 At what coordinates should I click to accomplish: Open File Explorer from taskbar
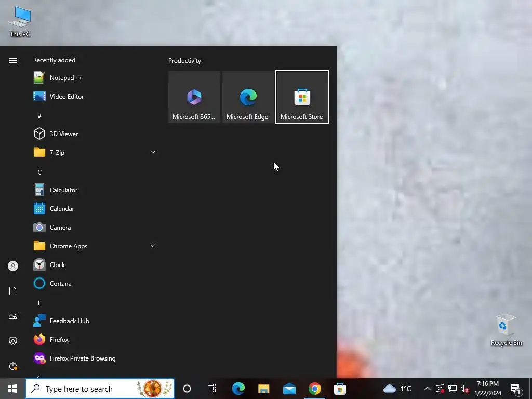[x=263, y=389]
